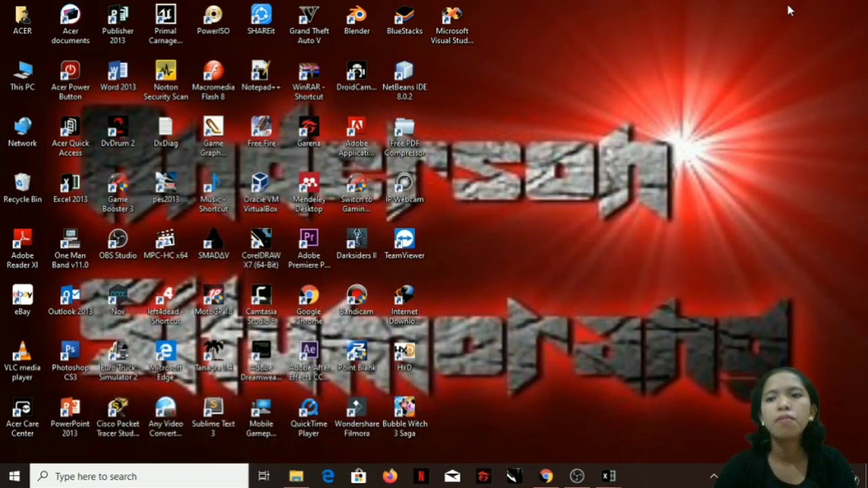The image size is (868, 488).
Task: Open the eBay desktop shortcut
Action: click(22, 300)
